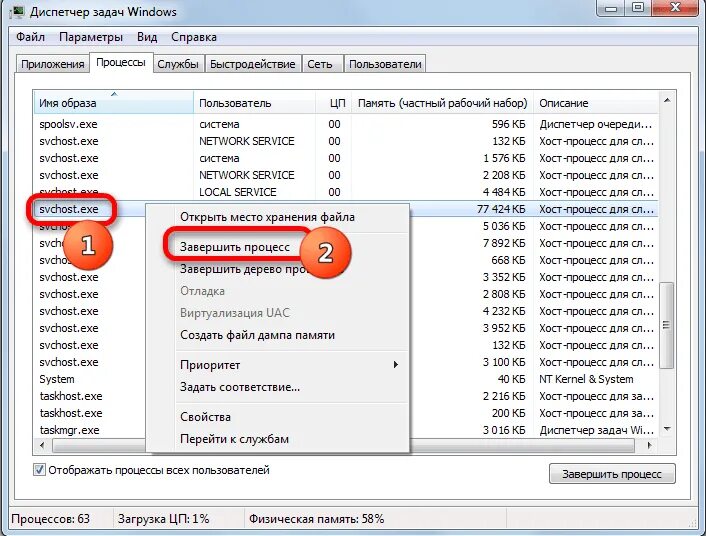Select svchost.exe row with 3 100 КБ
This screenshot has width=706, height=536.
[346, 362]
